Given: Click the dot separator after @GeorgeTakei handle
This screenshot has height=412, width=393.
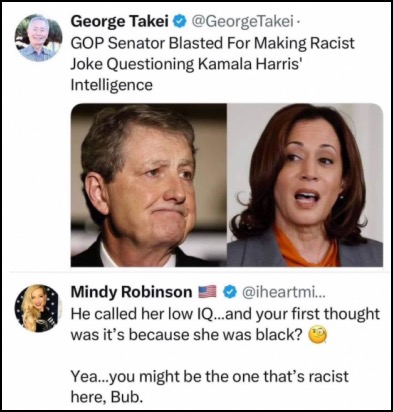Looking at the screenshot, I should tap(298, 23).
